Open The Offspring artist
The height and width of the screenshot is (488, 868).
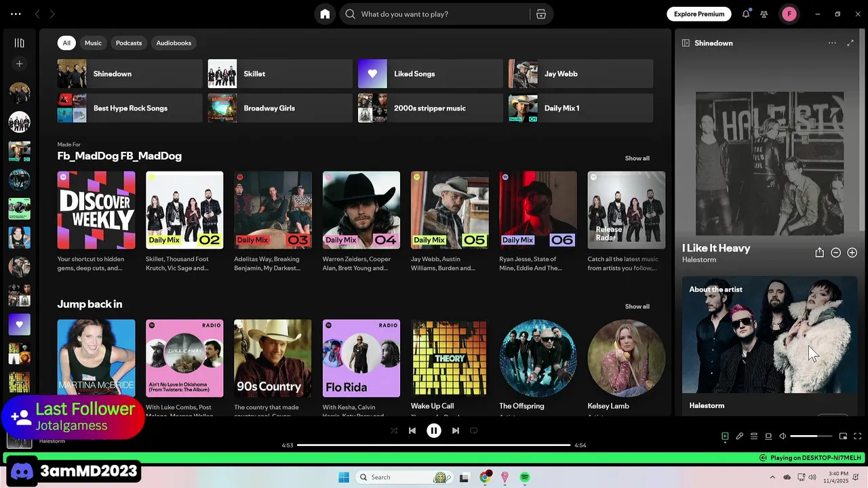pos(538,359)
